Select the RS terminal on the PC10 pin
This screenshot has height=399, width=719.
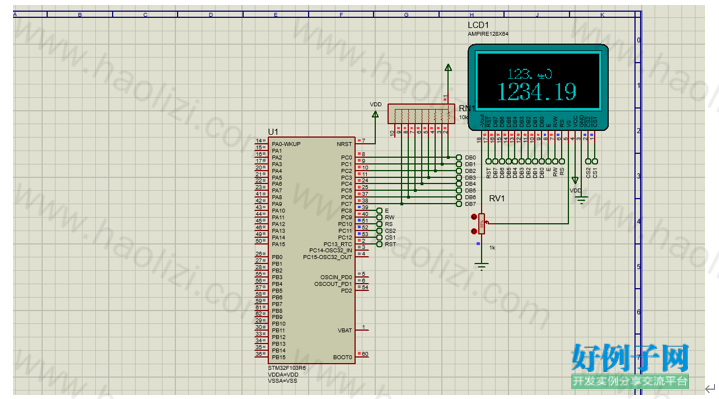click(x=379, y=224)
